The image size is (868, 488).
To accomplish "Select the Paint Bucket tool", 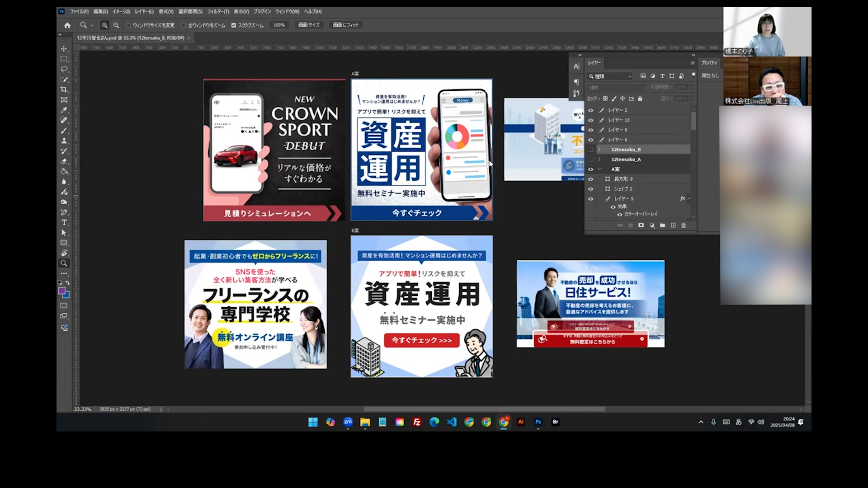I will (64, 171).
